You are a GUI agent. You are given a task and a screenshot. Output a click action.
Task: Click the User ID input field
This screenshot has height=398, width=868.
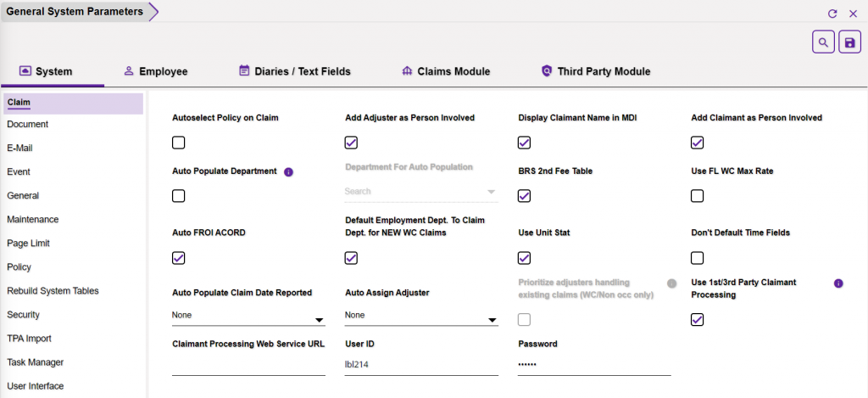[420, 365]
